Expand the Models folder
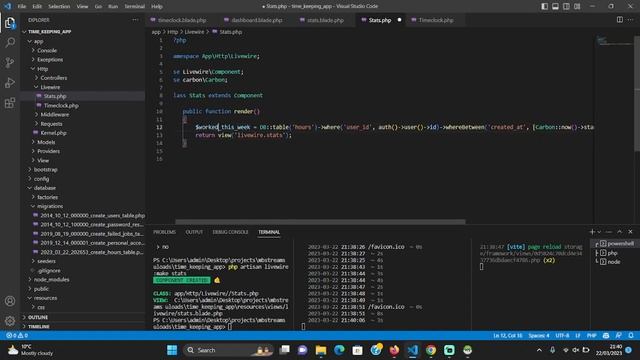This screenshot has width=640, height=360. [46, 142]
